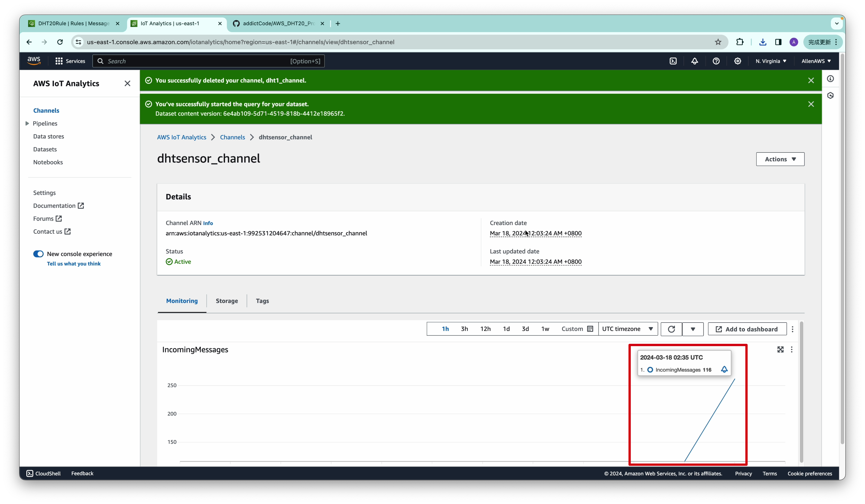This screenshot has width=865, height=504.
Task: Open the custom date range calendar icon
Action: pos(590,329)
